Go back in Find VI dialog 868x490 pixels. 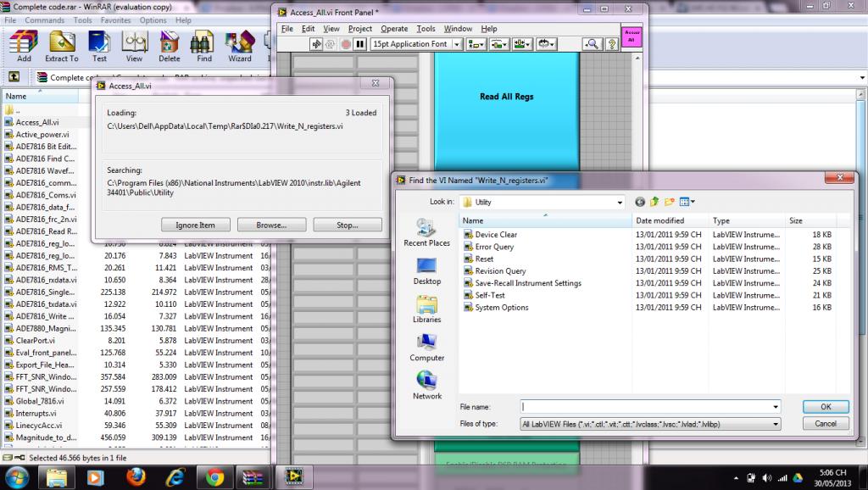pos(640,202)
